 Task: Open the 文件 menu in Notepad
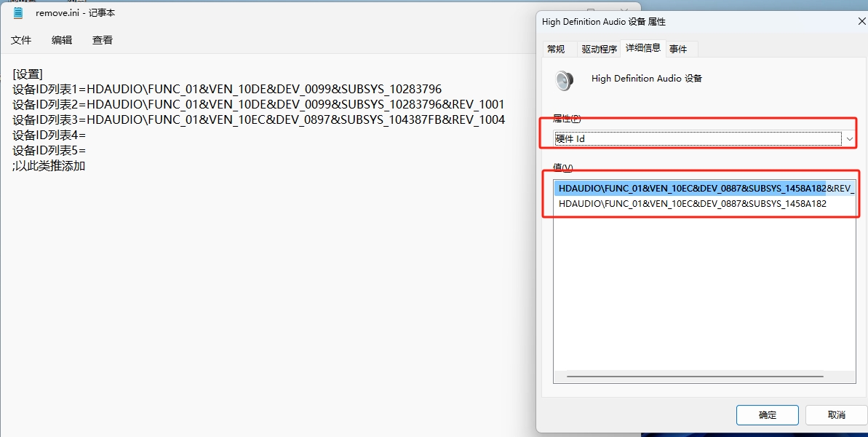click(x=21, y=40)
